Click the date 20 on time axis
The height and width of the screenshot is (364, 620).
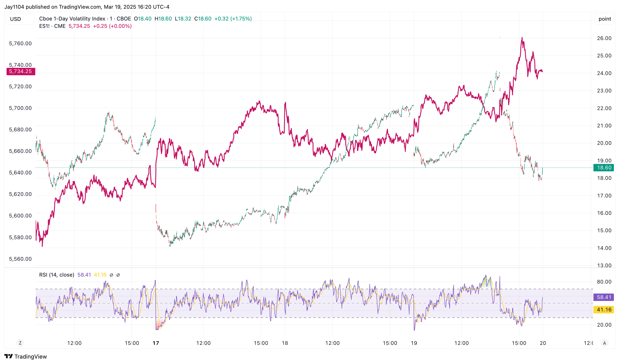pyautogui.click(x=543, y=343)
